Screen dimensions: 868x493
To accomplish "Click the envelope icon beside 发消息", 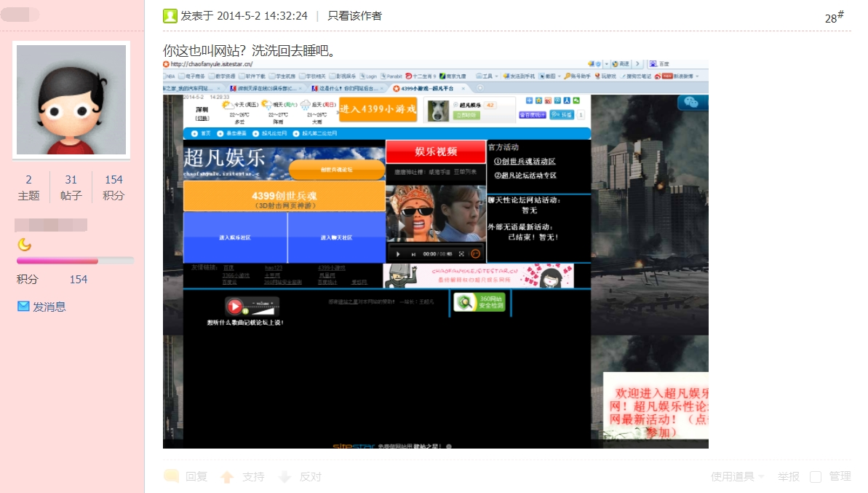I will (23, 307).
